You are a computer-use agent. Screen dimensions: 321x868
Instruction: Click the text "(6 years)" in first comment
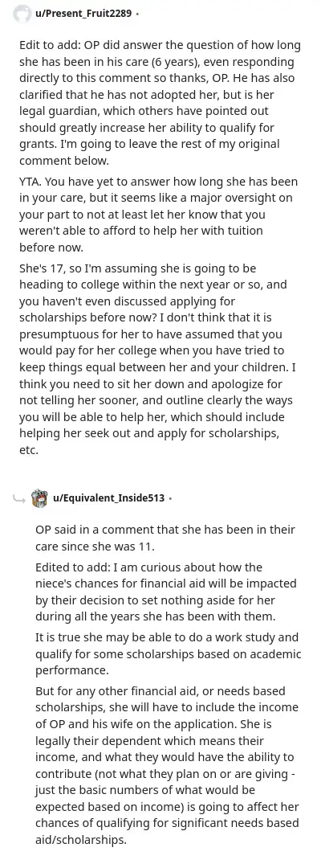click(165, 61)
